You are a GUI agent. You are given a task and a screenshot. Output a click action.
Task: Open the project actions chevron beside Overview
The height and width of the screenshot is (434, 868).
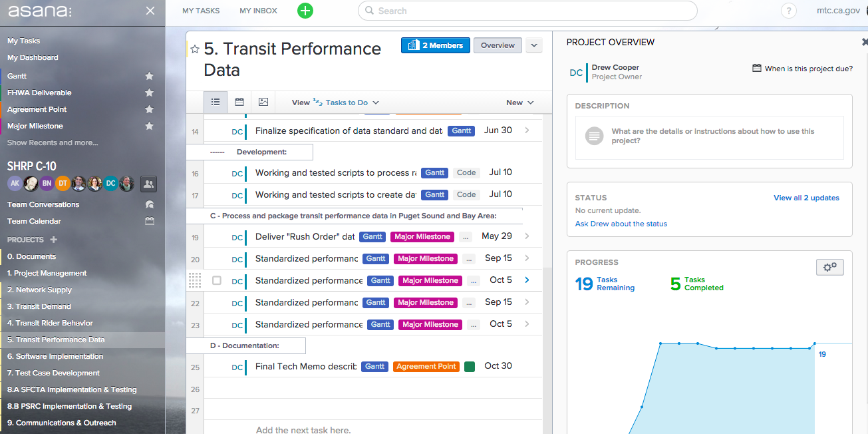[533, 45]
